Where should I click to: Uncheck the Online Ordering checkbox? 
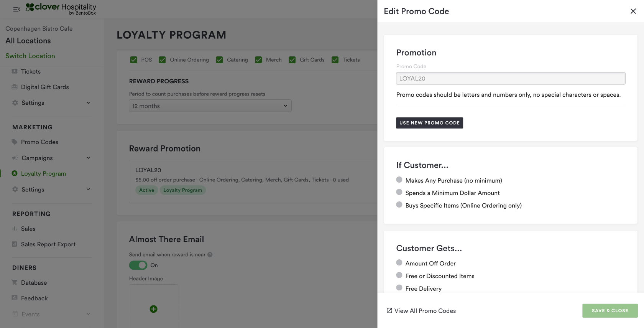pyautogui.click(x=162, y=60)
